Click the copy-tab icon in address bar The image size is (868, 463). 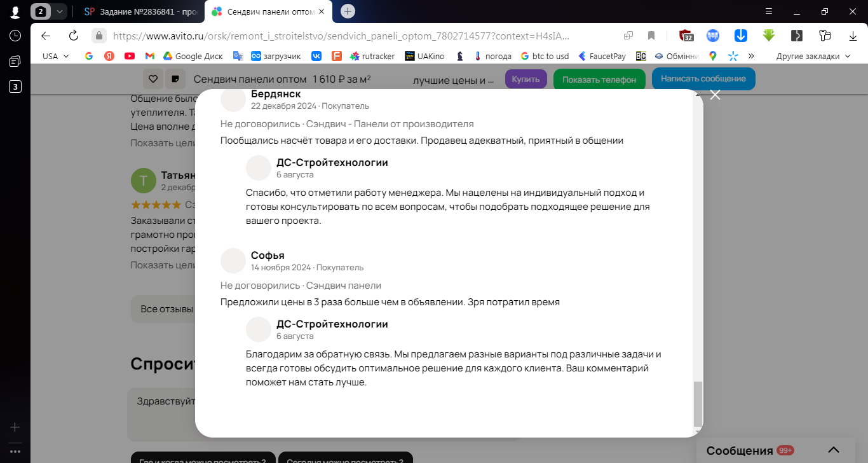(628, 36)
